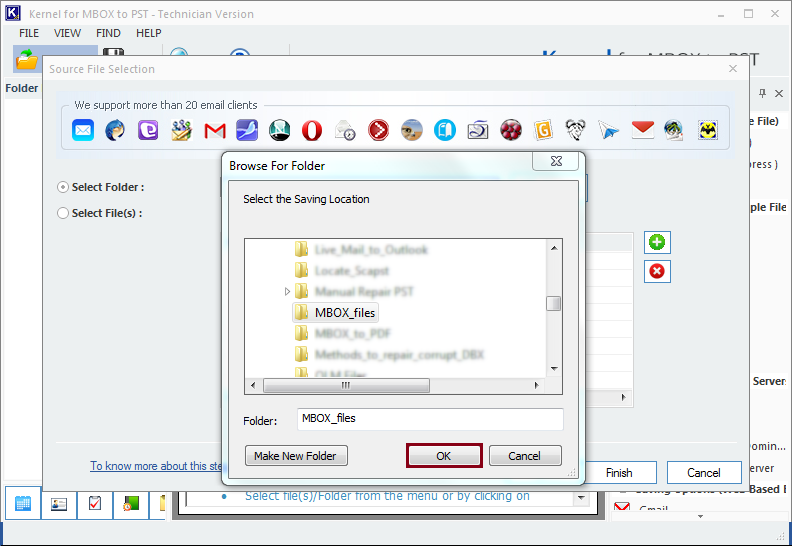Select the MBOX_files folder in tree
Viewport: 792px width, 546px height.
tap(335, 313)
